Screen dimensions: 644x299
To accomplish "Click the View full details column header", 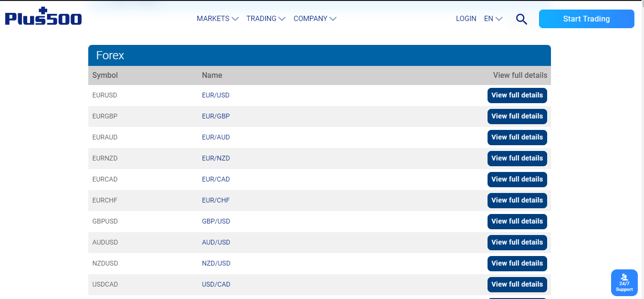I will tap(520, 75).
